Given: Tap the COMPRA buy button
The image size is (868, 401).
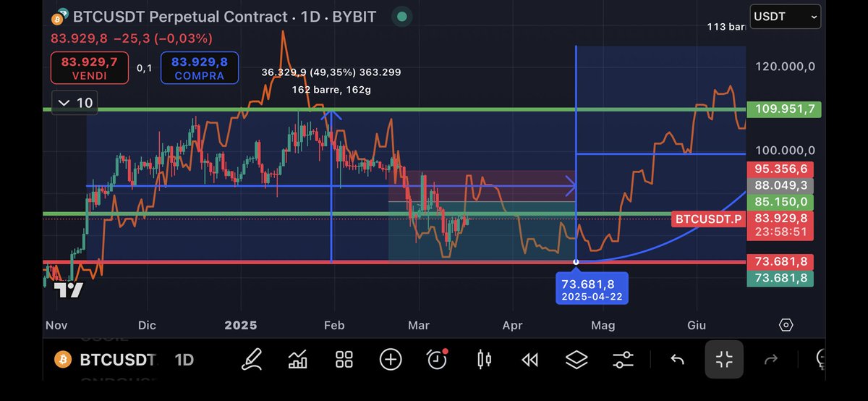Looking at the screenshot, I should pos(198,68).
